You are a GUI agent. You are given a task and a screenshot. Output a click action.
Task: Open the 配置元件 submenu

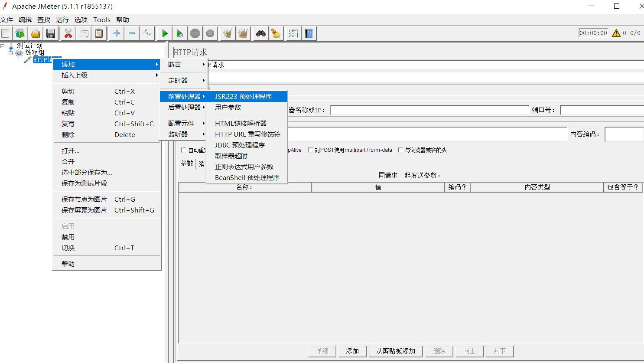[184, 123]
